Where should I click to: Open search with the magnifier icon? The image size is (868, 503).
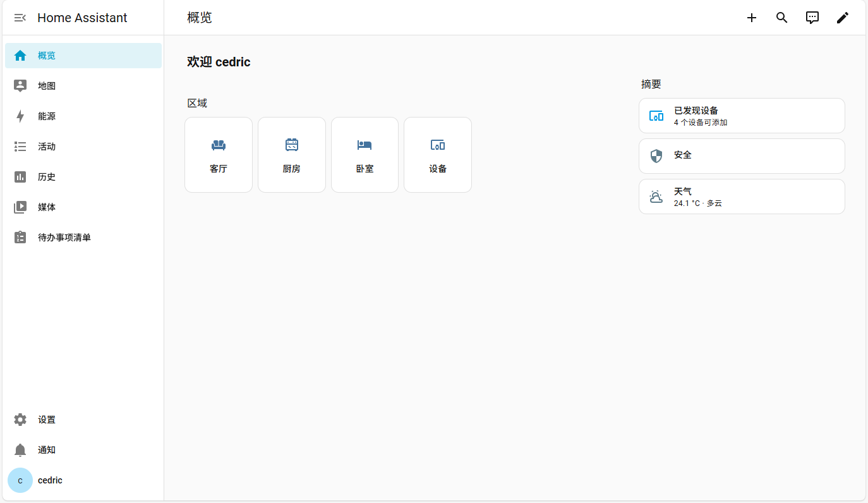[782, 18]
